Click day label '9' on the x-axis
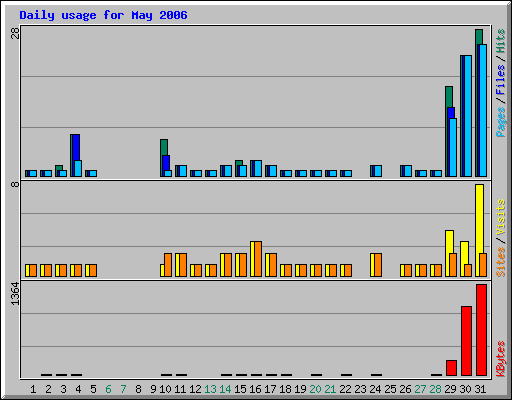The image size is (512, 400). tap(153, 389)
